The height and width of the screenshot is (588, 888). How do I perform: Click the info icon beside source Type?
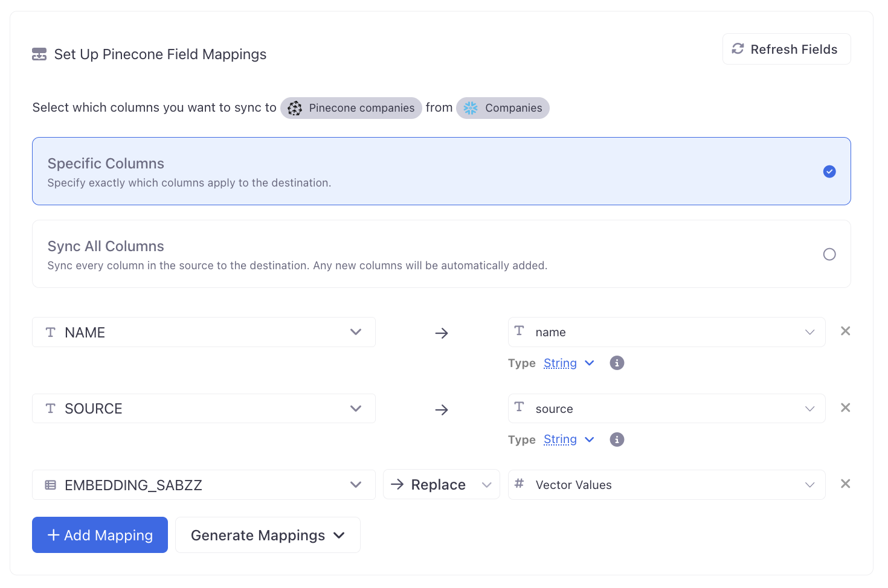(617, 439)
